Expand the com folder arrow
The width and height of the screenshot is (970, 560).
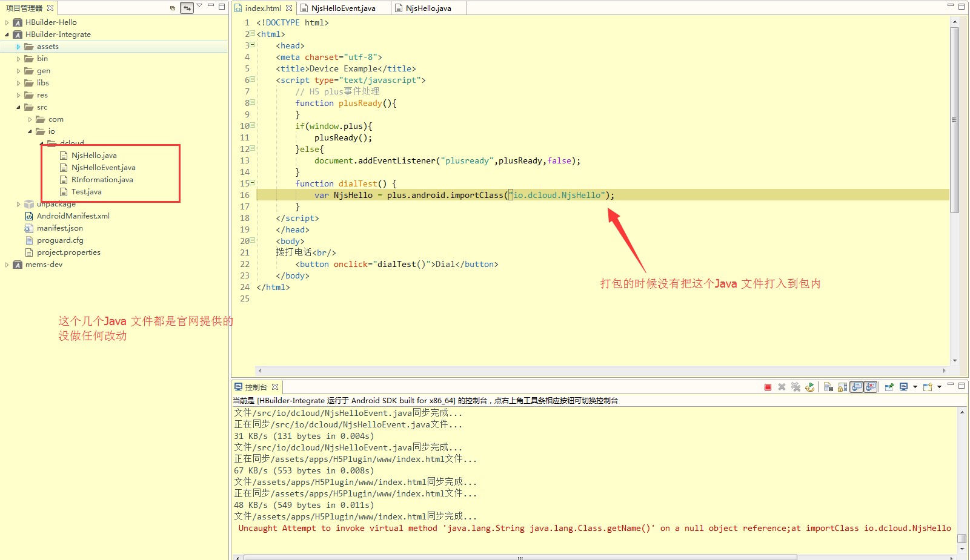[x=30, y=119]
